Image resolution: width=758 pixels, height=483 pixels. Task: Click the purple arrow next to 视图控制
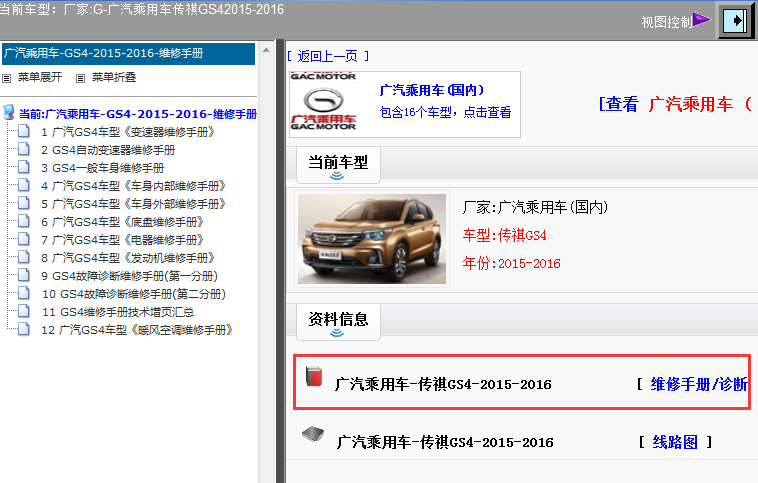click(x=702, y=20)
